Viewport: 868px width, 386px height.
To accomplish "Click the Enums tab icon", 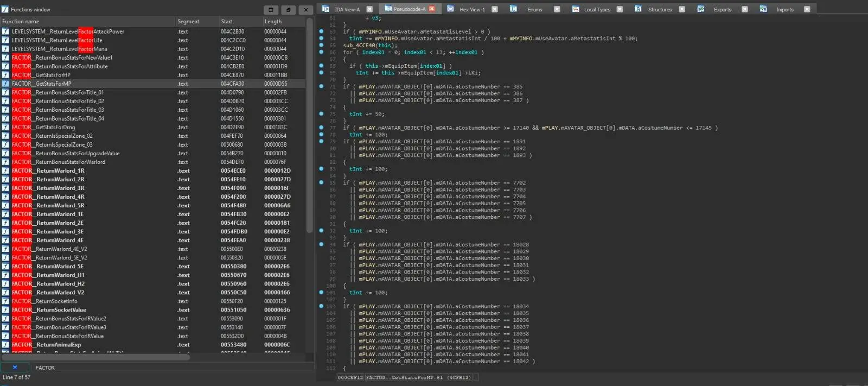I will [513, 9].
